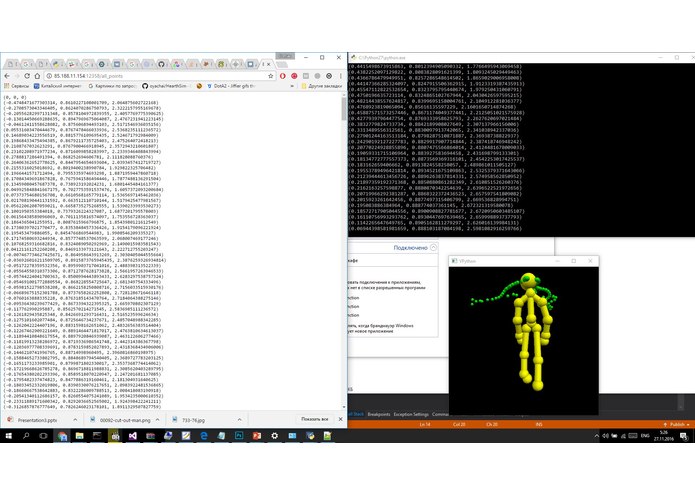Open Chrome's three-dot menu

340,76
